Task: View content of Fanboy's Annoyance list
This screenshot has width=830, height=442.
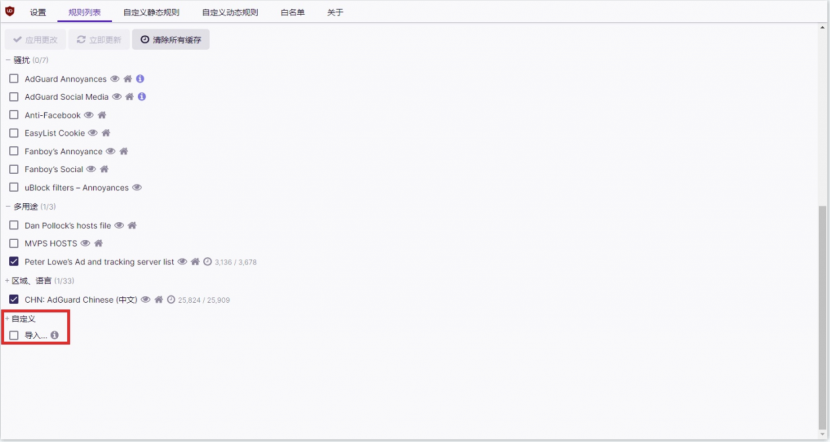Action: (111, 151)
